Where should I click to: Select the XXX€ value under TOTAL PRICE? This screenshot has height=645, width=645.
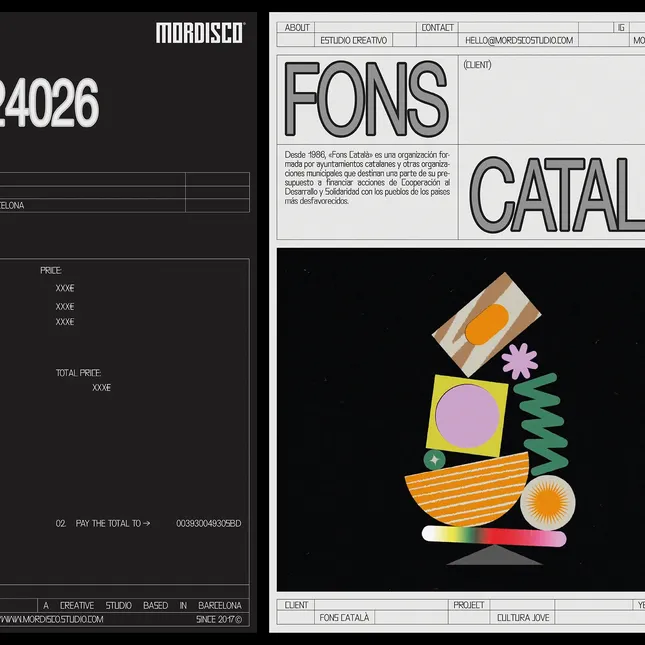pyautogui.click(x=102, y=387)
